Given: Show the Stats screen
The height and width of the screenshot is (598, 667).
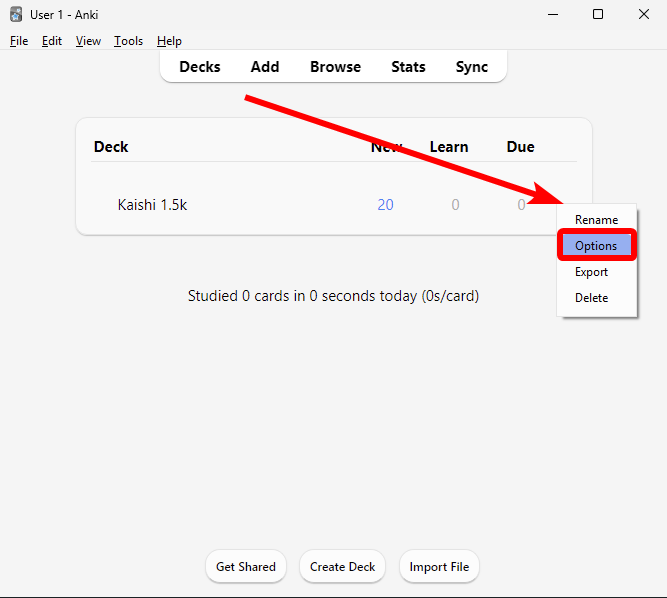Looking at the screenshot, I should [x=408, y=67].
